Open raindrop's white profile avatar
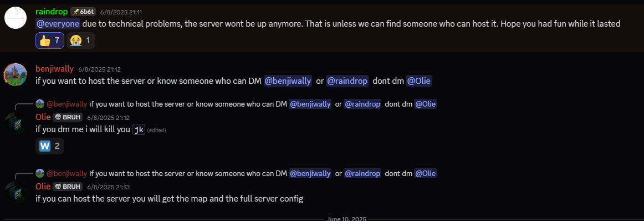This screenshot has width=644, height=221. point(16,17)
